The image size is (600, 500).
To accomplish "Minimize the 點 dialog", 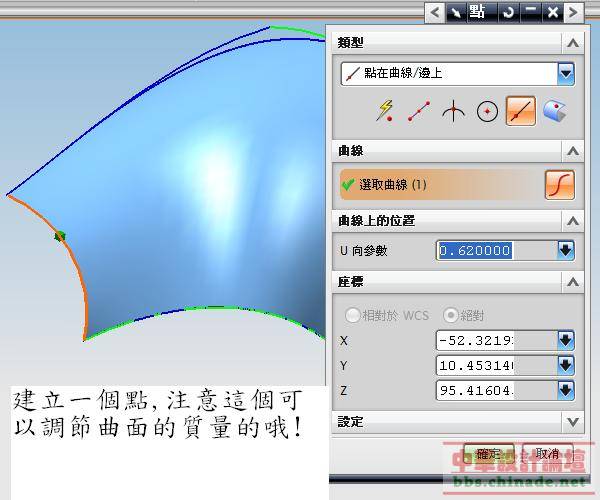I will [x=531, y=13].
